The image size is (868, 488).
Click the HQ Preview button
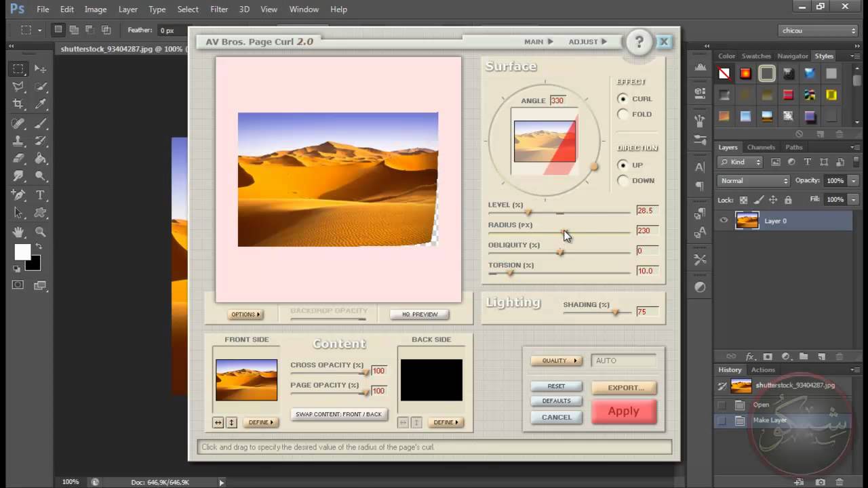pos(420,314)
